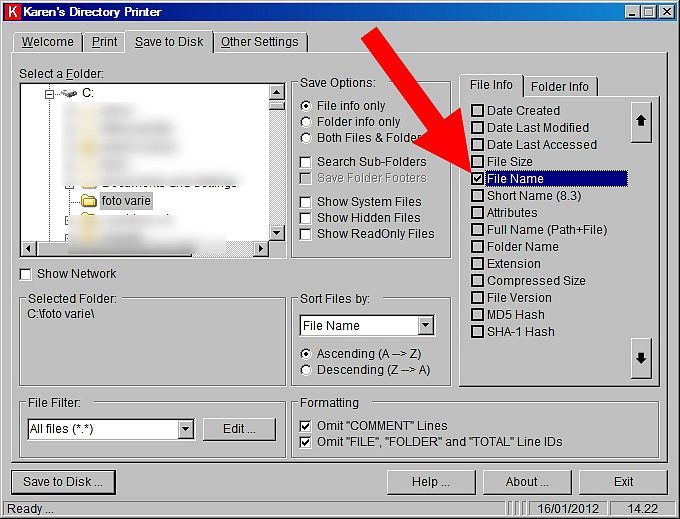
Task: Switch to the Print tab
Action: (x=104, y=42)
